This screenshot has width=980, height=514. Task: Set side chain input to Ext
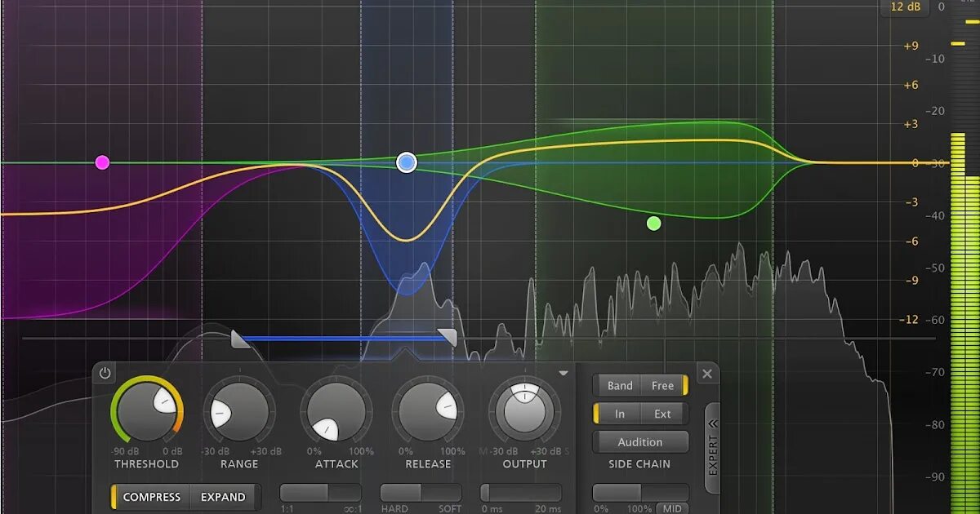coord(663,414)
